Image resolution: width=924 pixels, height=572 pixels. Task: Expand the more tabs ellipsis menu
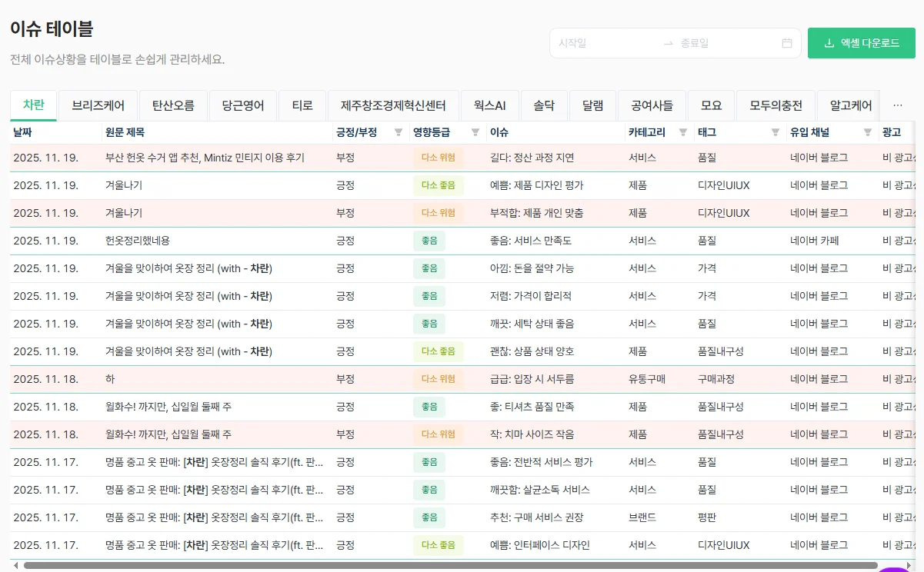pyautogui.click(x=897, y=105)
